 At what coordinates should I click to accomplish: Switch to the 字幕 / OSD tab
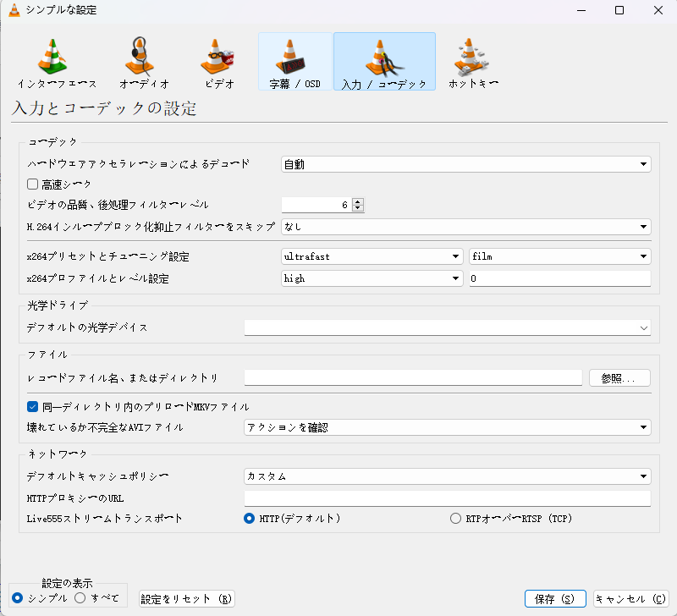[294, 61]
